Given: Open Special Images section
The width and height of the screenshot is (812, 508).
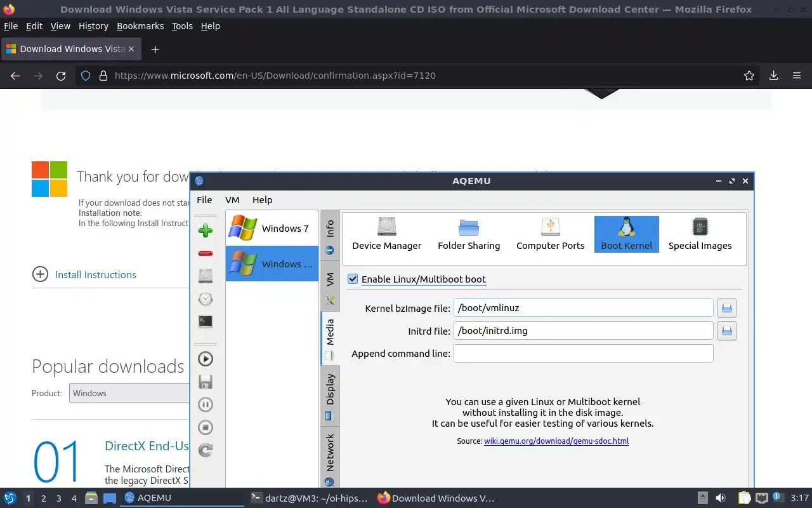Looking at the screenshot, I should [700, 234].
